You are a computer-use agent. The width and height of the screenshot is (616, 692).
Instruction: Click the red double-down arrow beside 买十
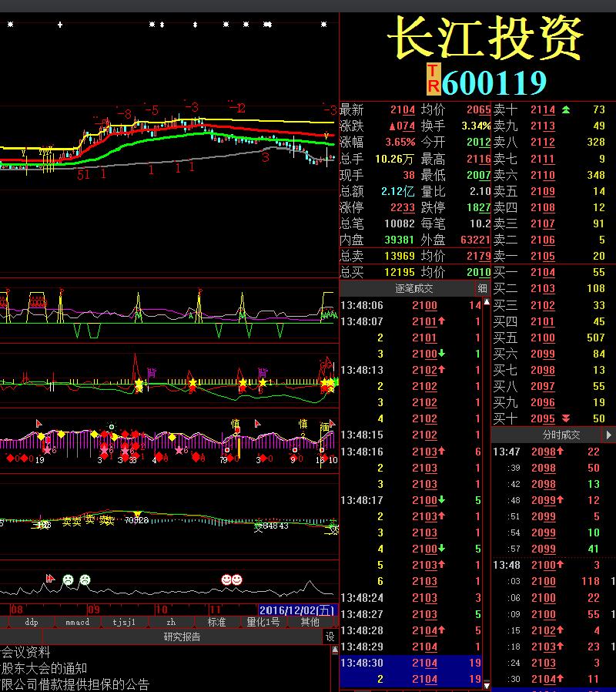[566, 418]
